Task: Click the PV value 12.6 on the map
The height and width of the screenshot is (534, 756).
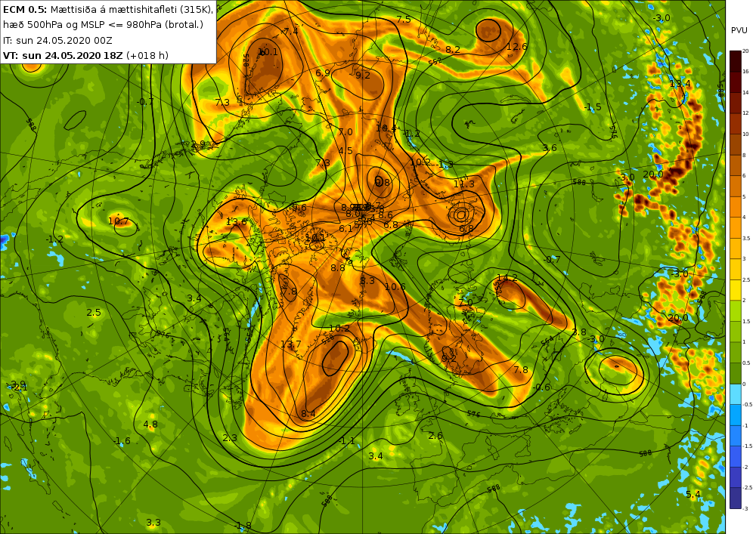Action: 516,47
